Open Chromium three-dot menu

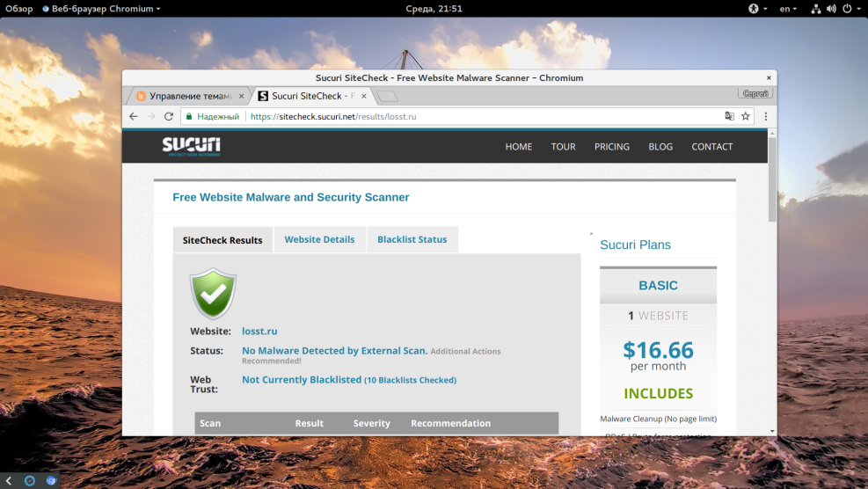pyautogui.click(x=766, y=116)
